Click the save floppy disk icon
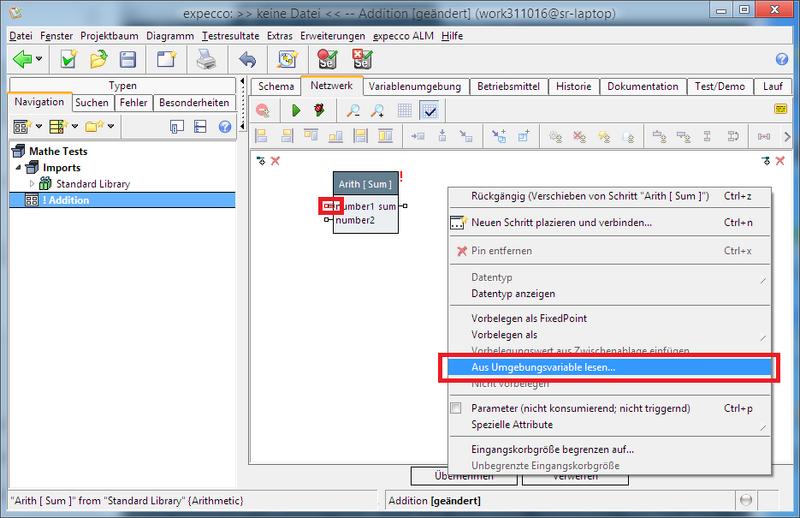The width and height of the screenshot is (800, 518). (128, 60)
